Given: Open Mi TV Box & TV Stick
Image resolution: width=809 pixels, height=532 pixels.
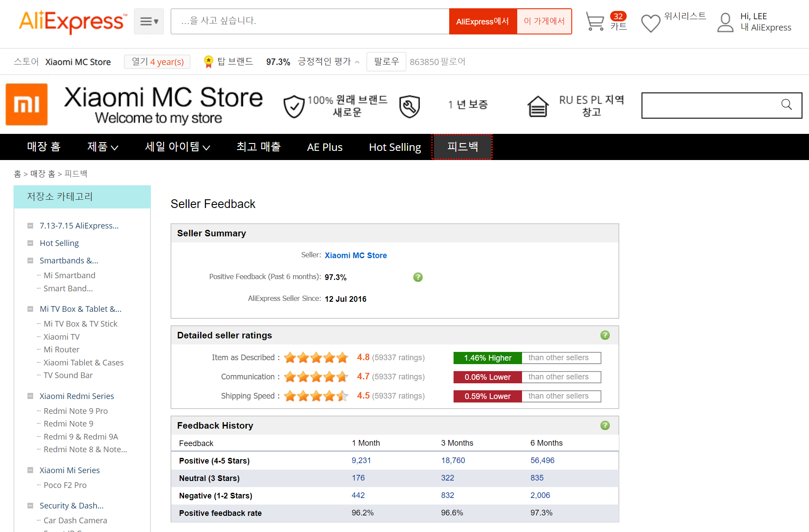Looking at the screenshot, I should (80, 324).
